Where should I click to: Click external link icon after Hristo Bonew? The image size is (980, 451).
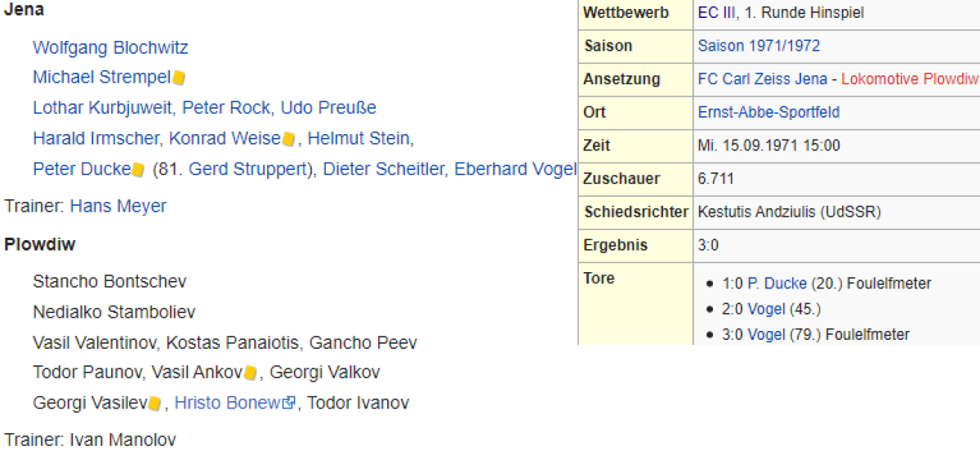click(x=287, y=403)
